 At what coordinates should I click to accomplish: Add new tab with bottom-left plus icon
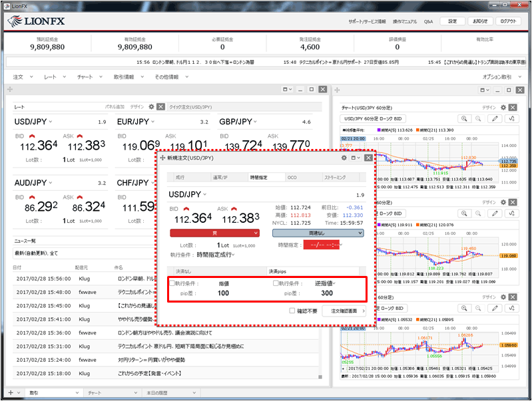[11, 392]
